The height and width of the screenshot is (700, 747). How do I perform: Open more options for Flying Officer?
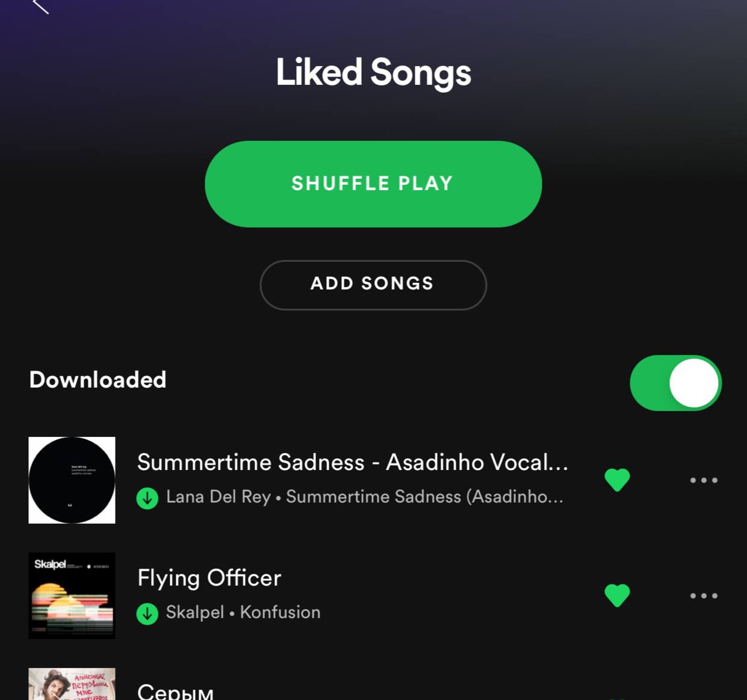(704, 595)
